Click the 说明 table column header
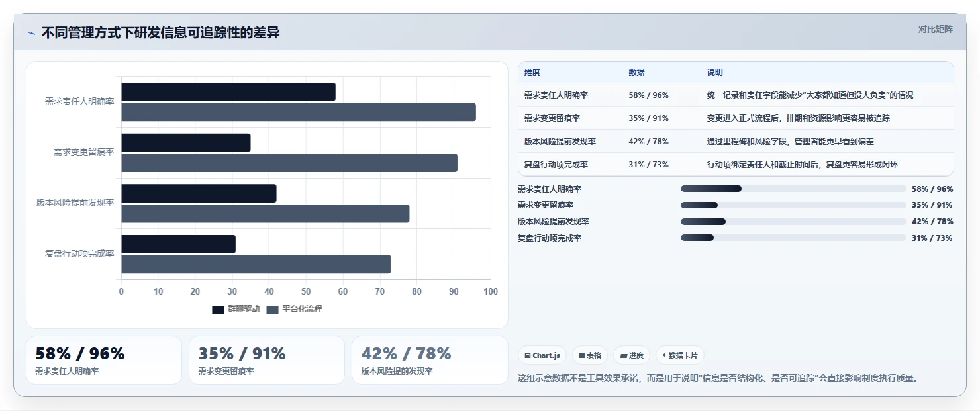The height and width of the screenshot is (411, 980). pos(715,73)
